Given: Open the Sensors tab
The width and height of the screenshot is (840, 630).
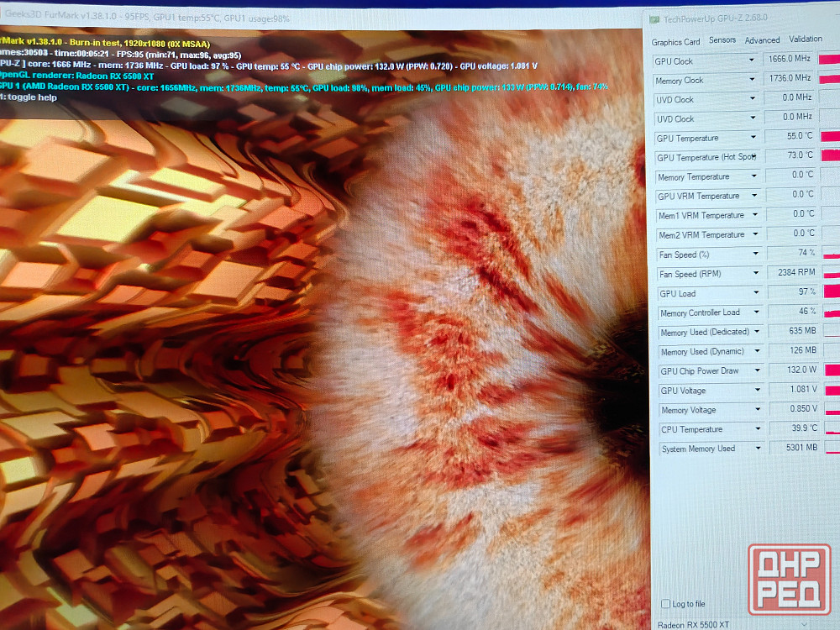Looking at the screenshot, I should coord(722,40).
